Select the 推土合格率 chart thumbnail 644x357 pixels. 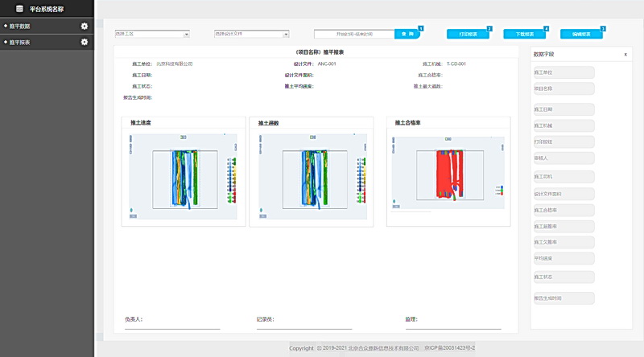[x=448, y=176]
